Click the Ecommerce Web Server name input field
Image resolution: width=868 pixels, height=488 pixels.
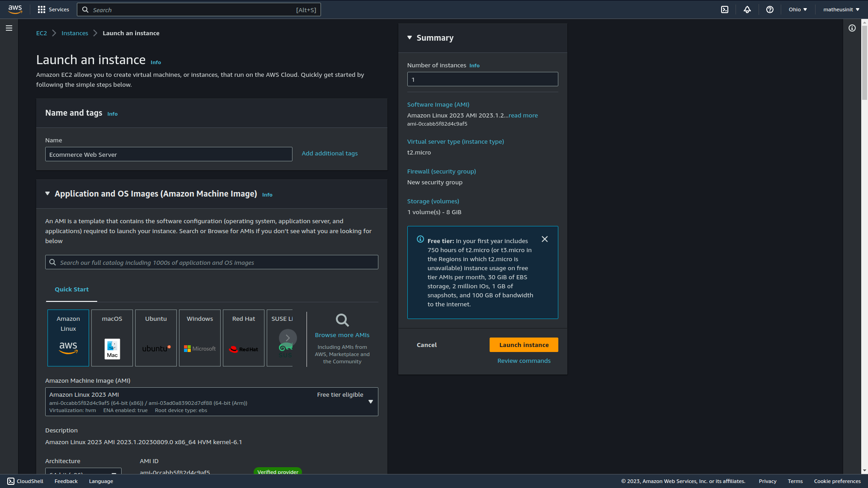(x=168, y=155)
